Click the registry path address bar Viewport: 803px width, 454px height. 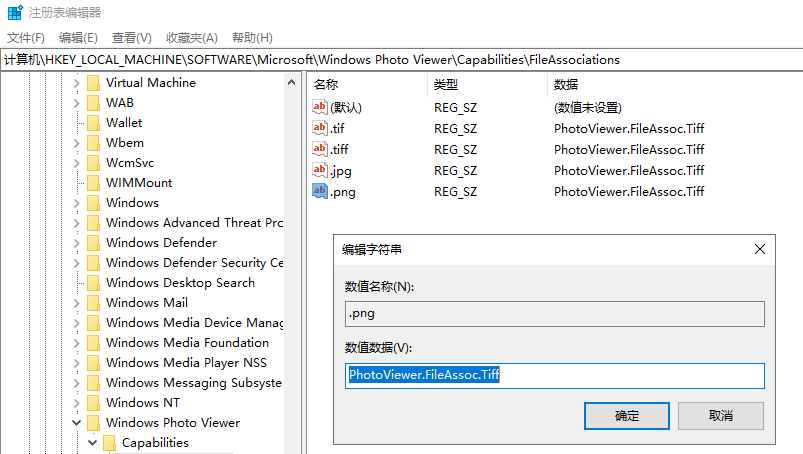(x=400, y=60)
